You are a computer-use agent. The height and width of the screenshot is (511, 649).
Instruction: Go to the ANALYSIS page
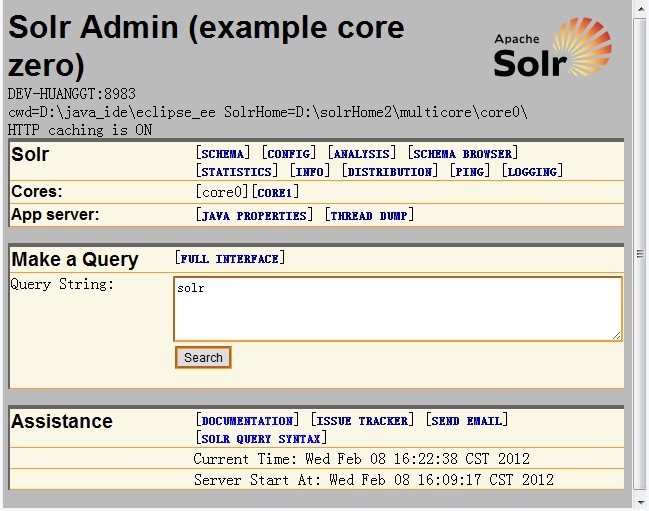(362, 154)
